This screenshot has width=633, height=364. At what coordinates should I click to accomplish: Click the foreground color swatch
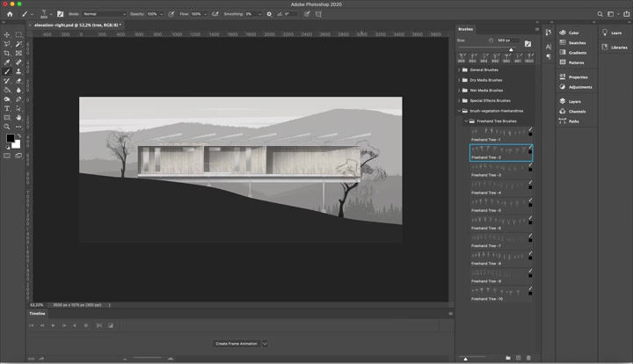[11, 139]
